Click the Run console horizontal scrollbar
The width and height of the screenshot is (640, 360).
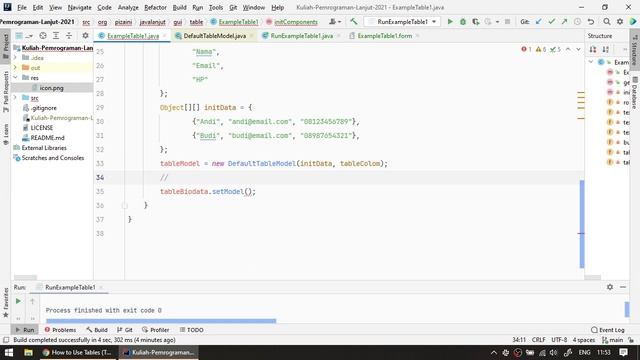click(161, 321)
